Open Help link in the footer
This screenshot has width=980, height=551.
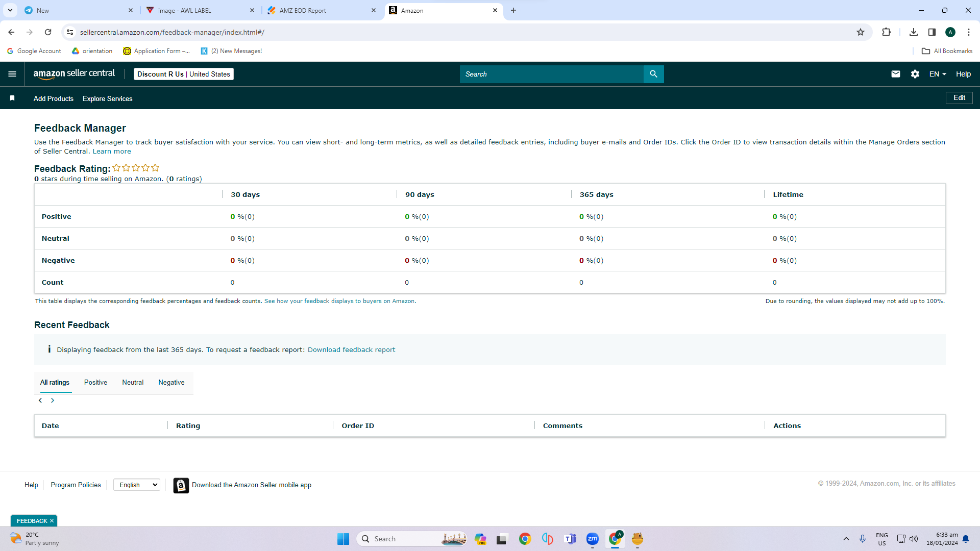(31, 485)
